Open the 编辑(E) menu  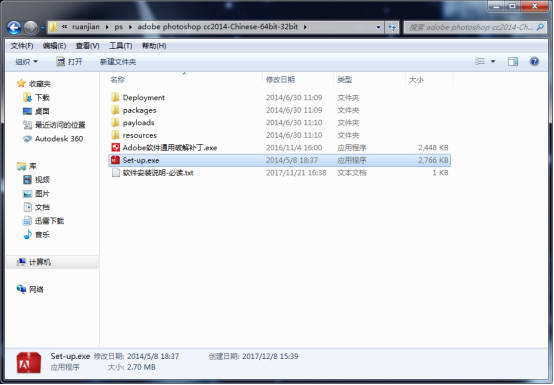pos(54,46)
